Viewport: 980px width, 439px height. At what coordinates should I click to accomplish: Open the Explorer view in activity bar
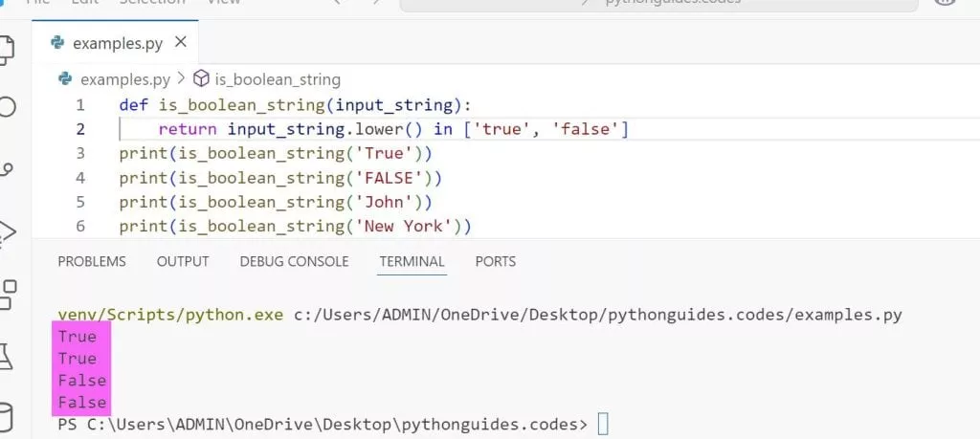pyautogui.click(x=6, y=46)
